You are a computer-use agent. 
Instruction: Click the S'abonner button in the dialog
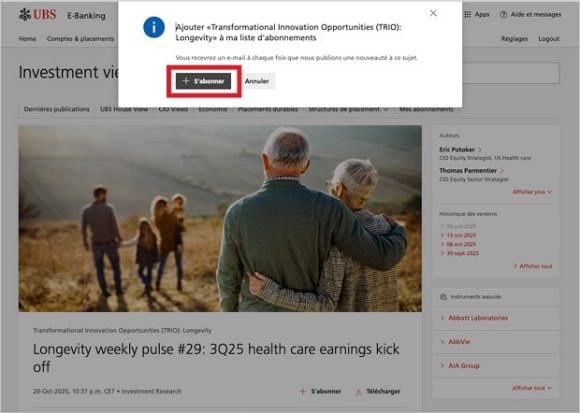coord(203,81)
